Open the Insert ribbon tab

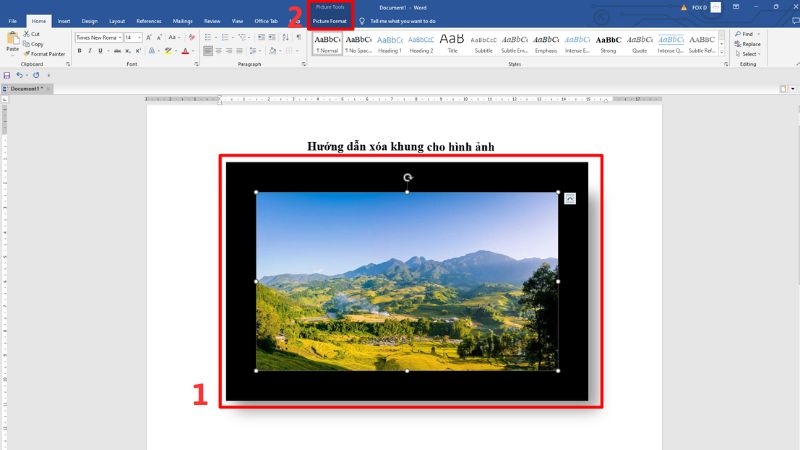(x=64, y=20)
